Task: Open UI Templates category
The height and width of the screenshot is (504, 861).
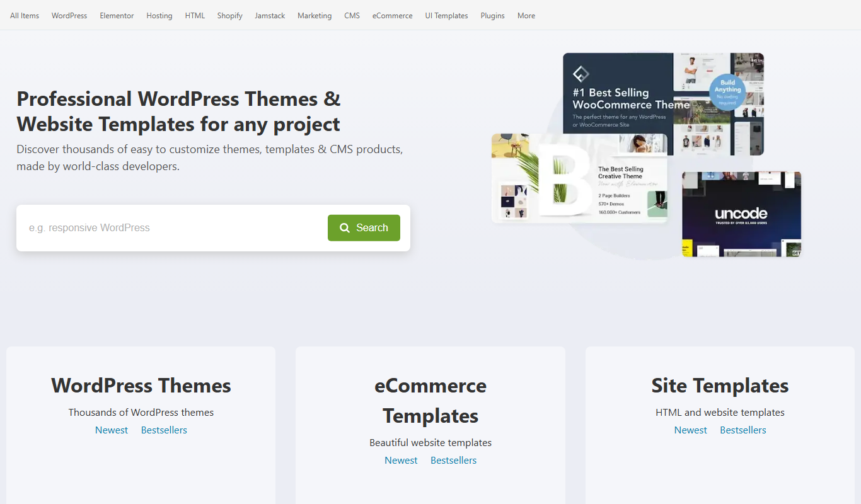Action: pos(446,16)
